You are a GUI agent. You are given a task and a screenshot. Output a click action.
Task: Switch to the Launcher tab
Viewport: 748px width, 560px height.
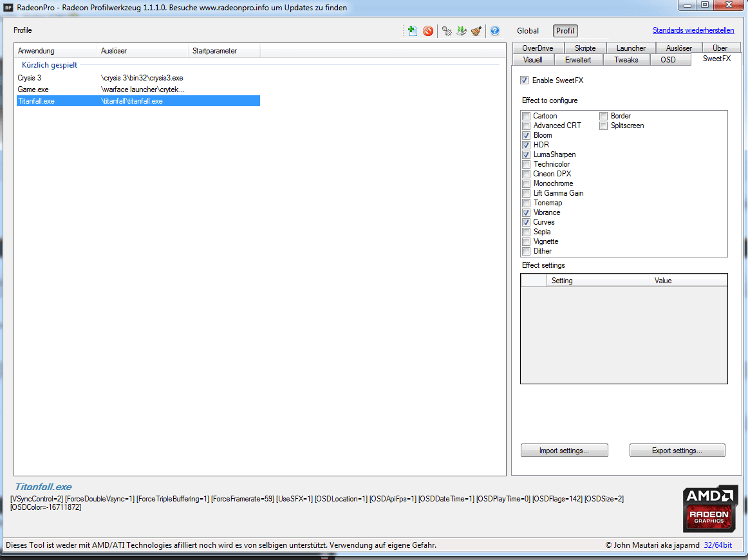[x=631, y=48]
